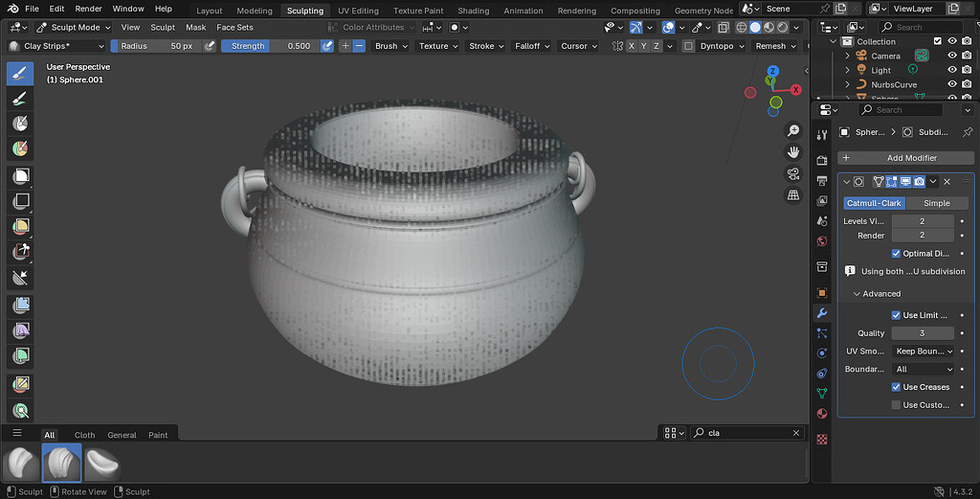Select the Cloth Filter tool
This screenshot has height=499, width=980.
coord(20,330)
